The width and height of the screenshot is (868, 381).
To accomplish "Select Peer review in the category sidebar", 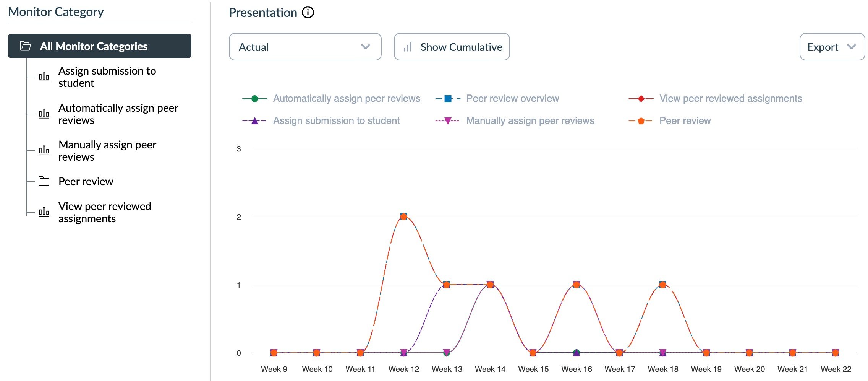I will pyautogui.click(x=85, y=181).
